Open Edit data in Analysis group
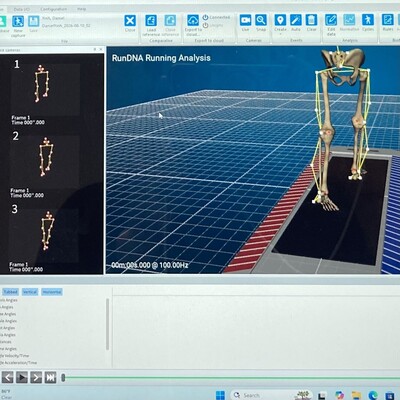This screenshot has width=400, height=400. click(331, 20)
